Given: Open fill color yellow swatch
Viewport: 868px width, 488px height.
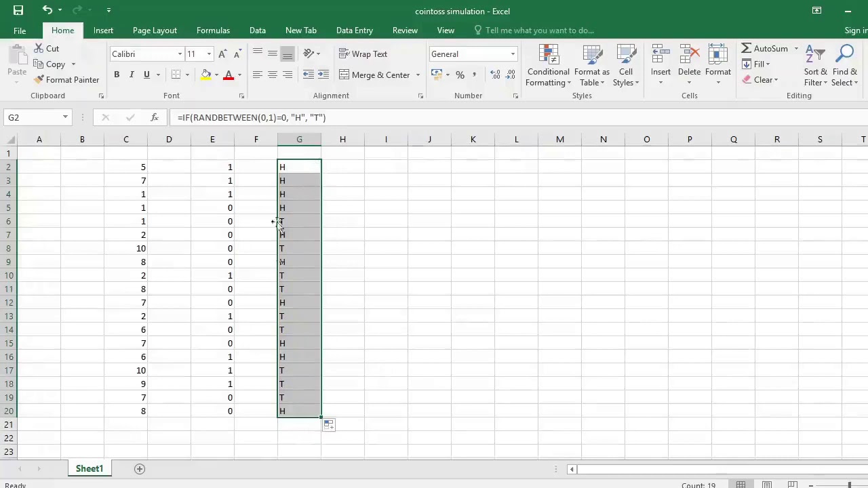Looking at the screenshot, I should click(205, 75).
